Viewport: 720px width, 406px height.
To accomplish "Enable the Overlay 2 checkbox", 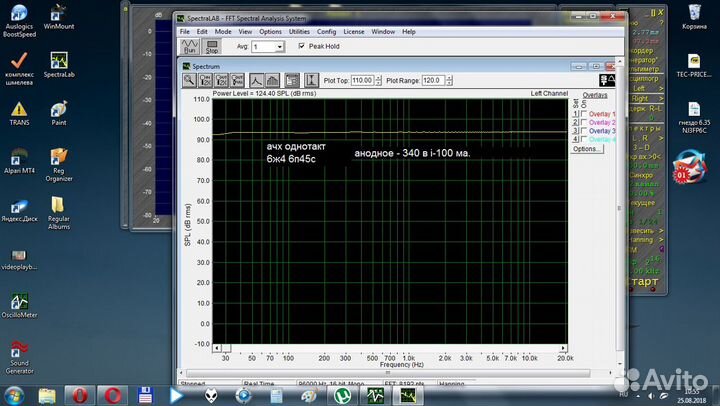I will pos(582,123).
